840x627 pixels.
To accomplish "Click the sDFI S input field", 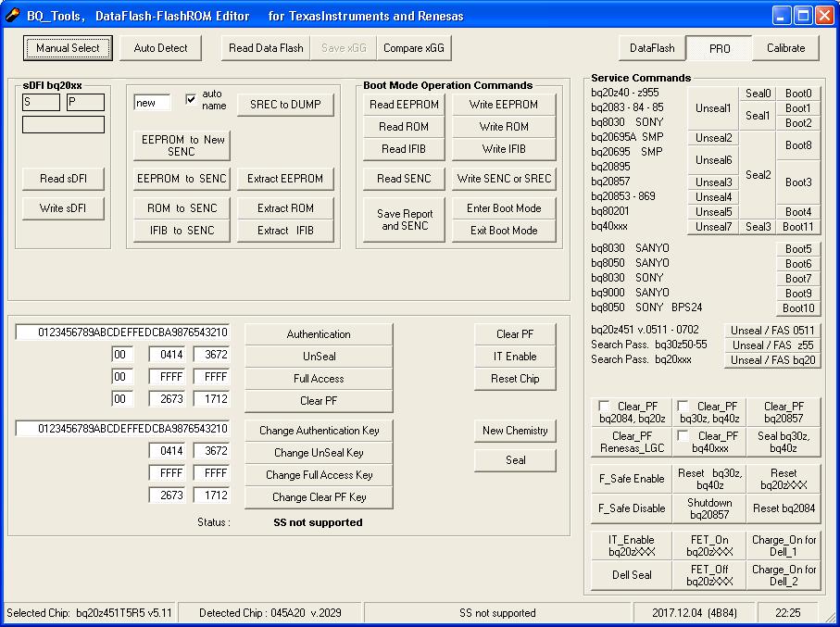I will (x=42, y=103).
